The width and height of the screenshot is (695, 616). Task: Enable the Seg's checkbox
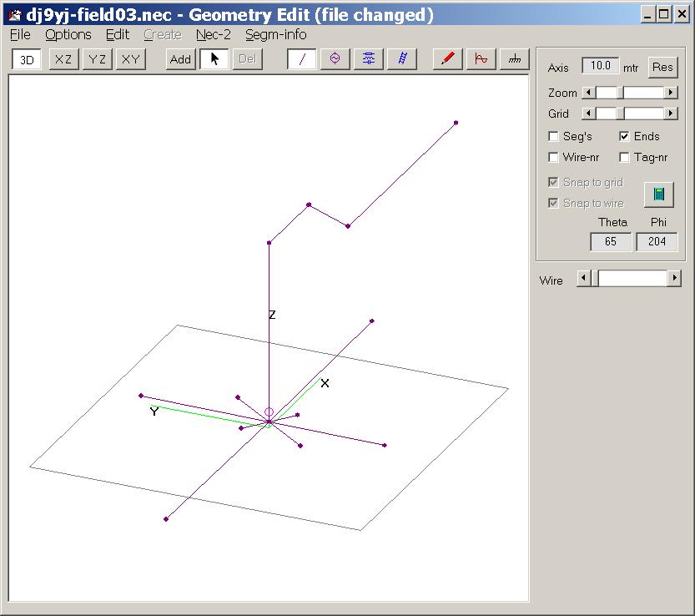tap(553, 136)
